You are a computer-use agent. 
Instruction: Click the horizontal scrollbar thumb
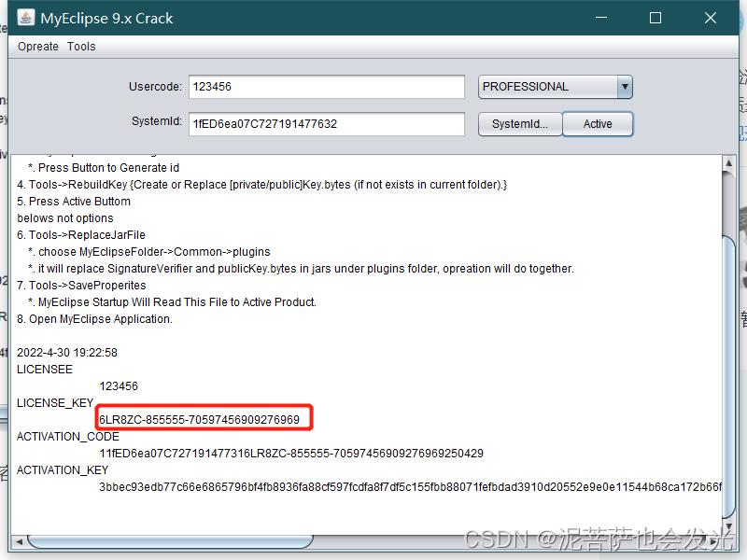pos(170,541)
